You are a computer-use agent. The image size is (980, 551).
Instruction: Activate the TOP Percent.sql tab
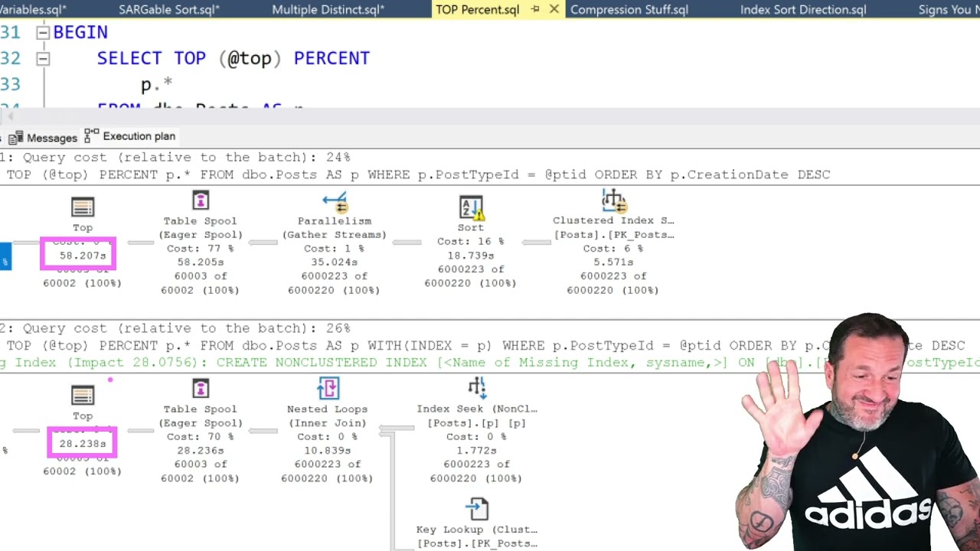(478, 10)
